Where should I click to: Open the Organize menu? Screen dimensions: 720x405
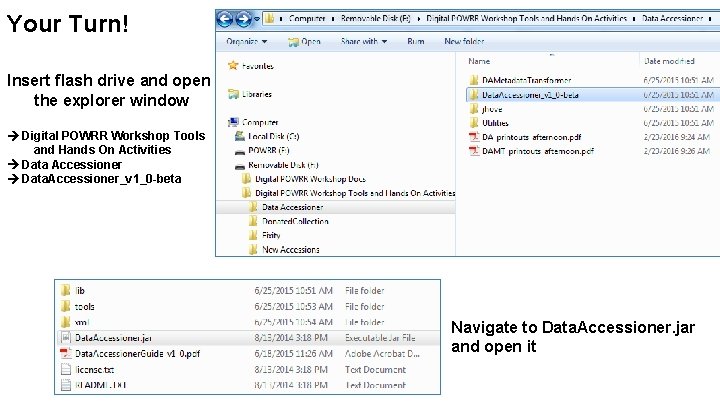pos(247,41)
